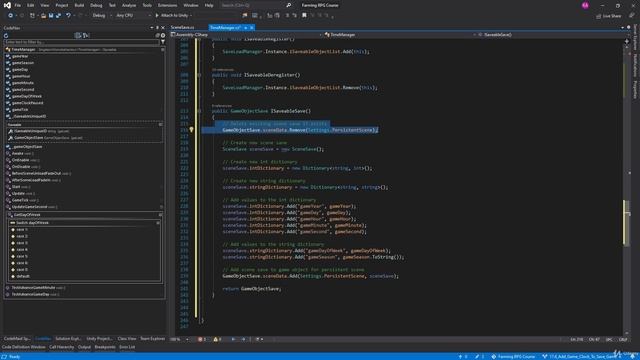Open the Tools menu

147,5
